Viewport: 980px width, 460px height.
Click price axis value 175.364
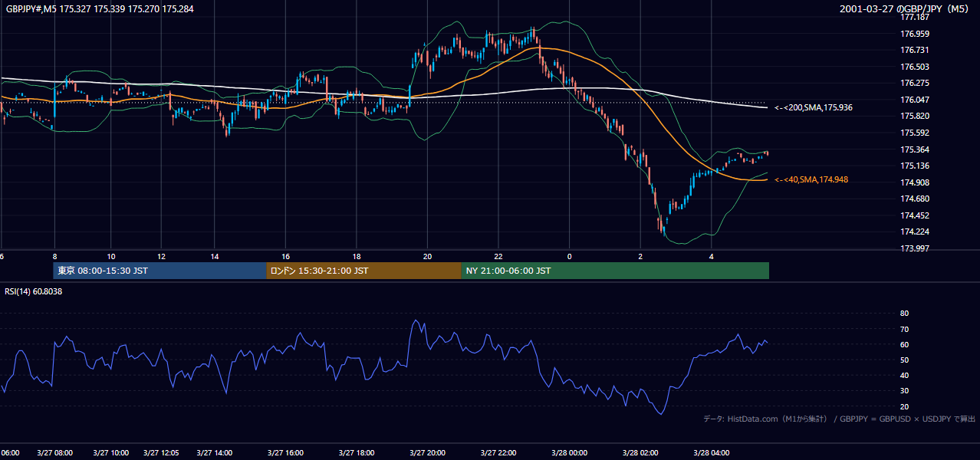(914, 149)
